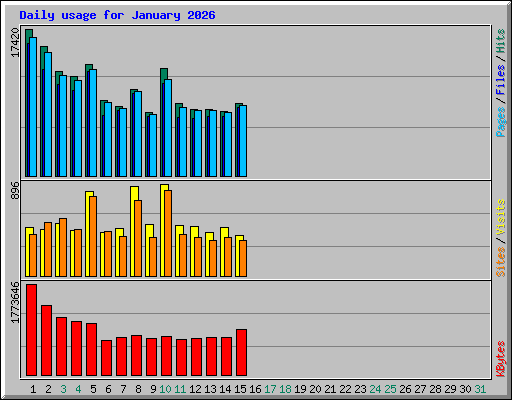Viewport: 512px width, 400px height.
Task: Click the day 1 cyan pages bar
Action: point(33,107)
